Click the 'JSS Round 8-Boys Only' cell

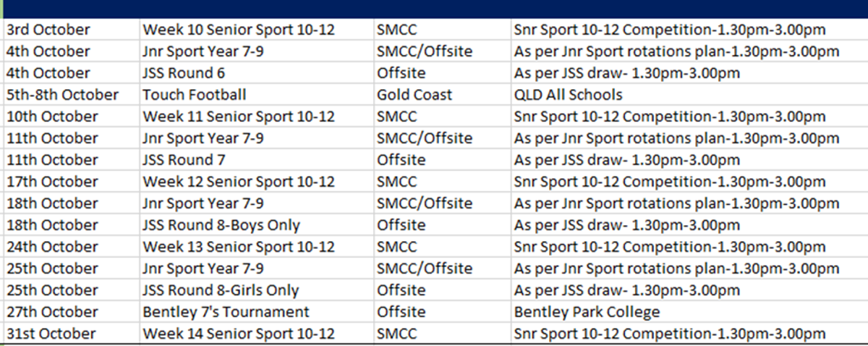tap(221, 225)
